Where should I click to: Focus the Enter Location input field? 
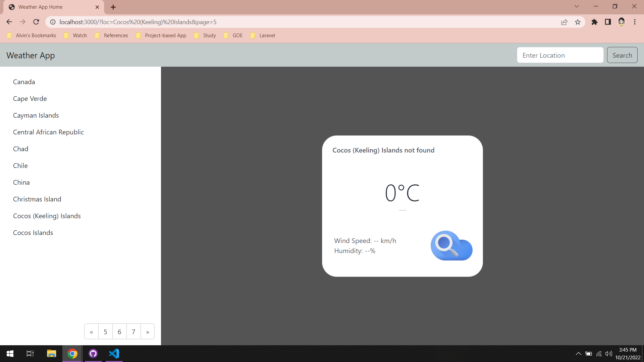pos(560,55)
